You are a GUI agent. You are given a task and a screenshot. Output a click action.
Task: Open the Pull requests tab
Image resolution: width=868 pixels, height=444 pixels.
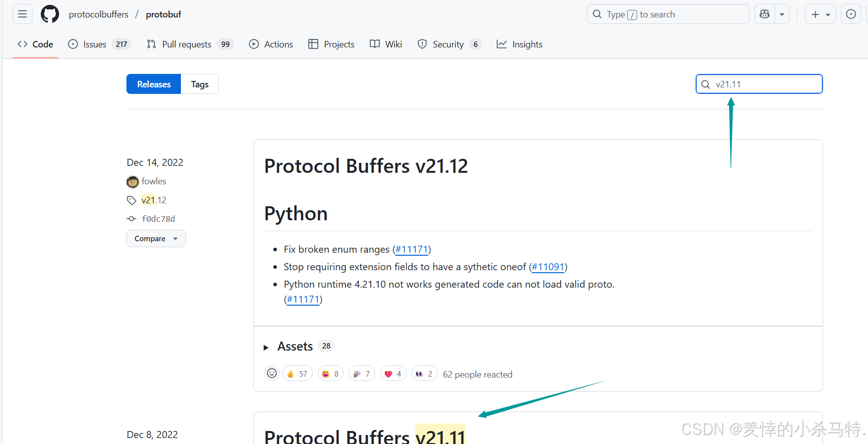[189, 44]
